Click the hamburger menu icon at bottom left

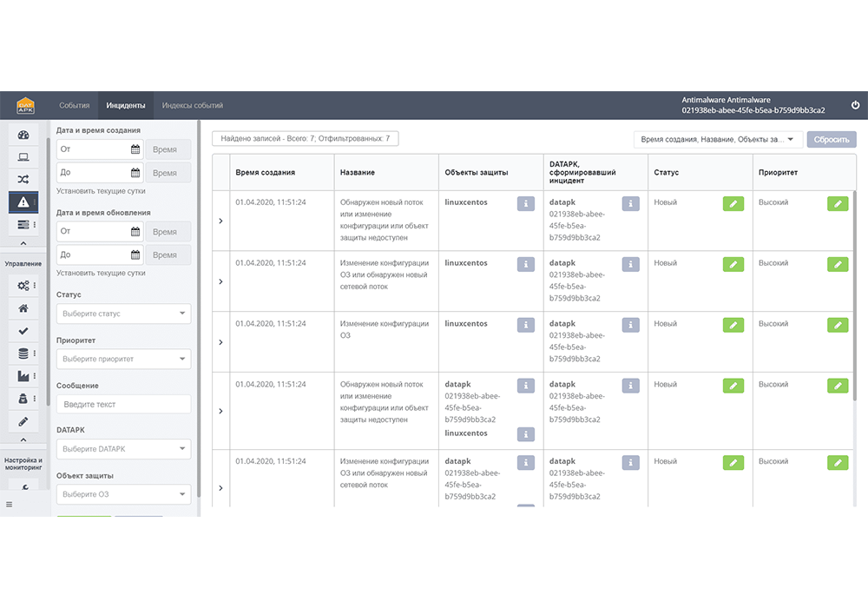[x=10, y=505]
